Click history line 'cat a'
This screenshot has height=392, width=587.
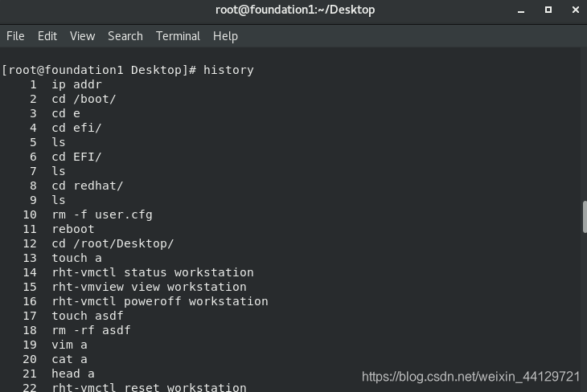click(70, 359)
